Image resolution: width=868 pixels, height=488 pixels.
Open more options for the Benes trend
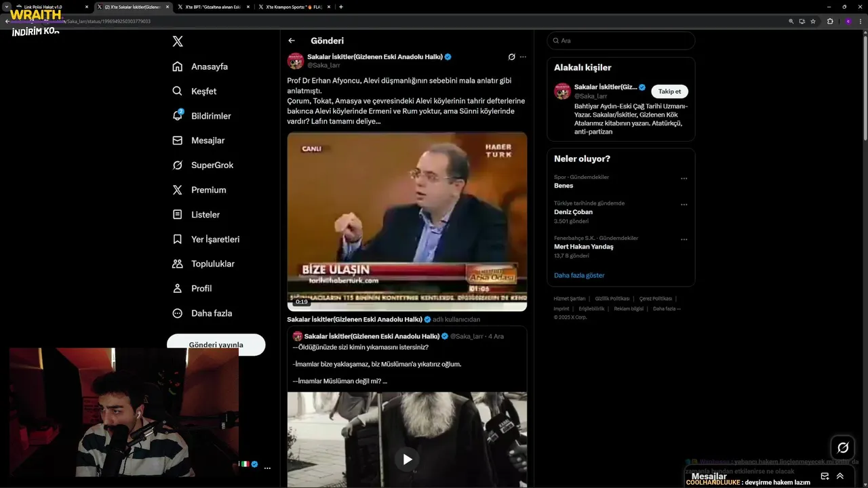pos(684,179)
